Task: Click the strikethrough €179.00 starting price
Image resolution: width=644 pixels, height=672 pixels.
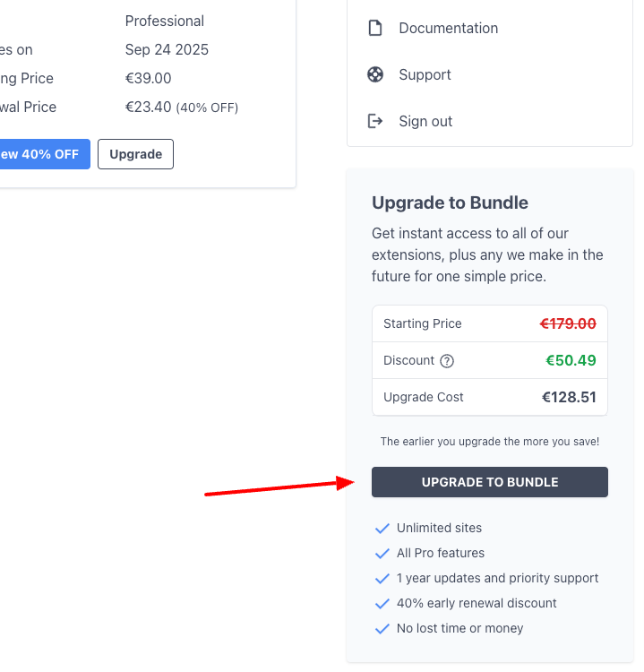Action: (x=568, y=323)
